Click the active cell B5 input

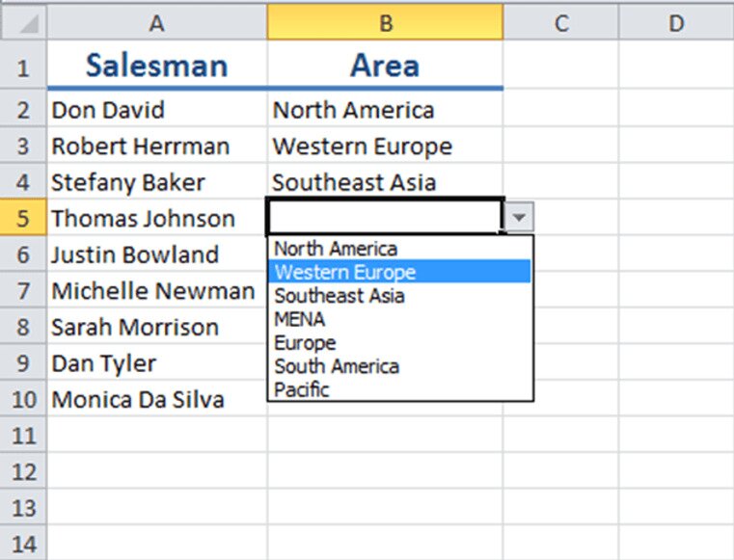click(385, 218)
